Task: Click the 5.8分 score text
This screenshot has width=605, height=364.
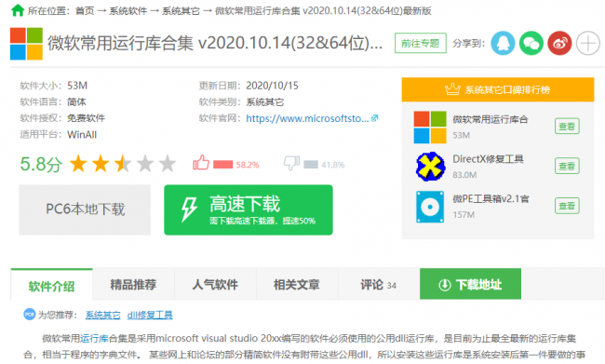Action: (x=41, y=164)
